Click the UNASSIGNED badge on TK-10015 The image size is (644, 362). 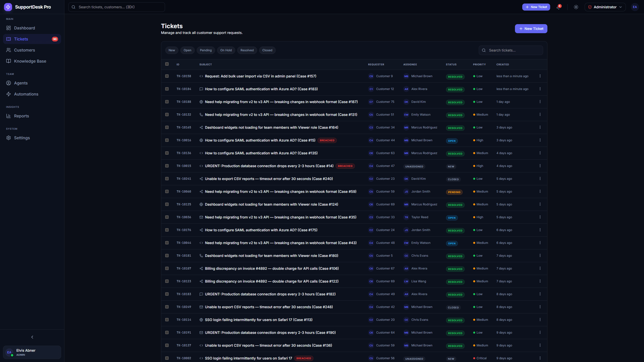click(x=414, y=166)
